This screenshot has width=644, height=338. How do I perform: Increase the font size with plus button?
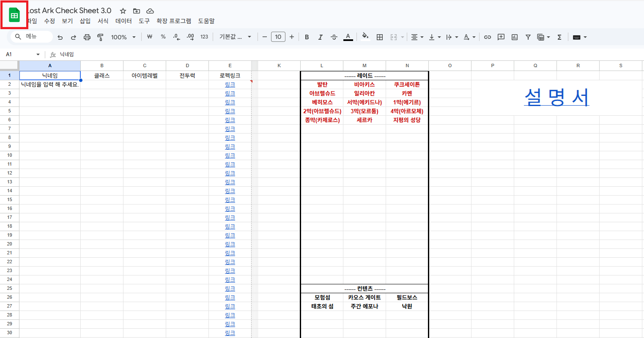point(292,37)
